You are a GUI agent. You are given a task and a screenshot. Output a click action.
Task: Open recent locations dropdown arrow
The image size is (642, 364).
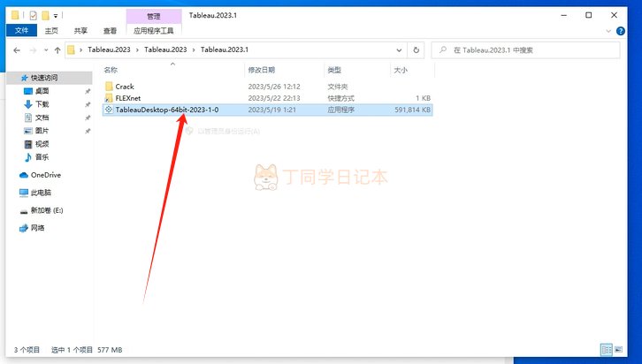coord(44,50)
